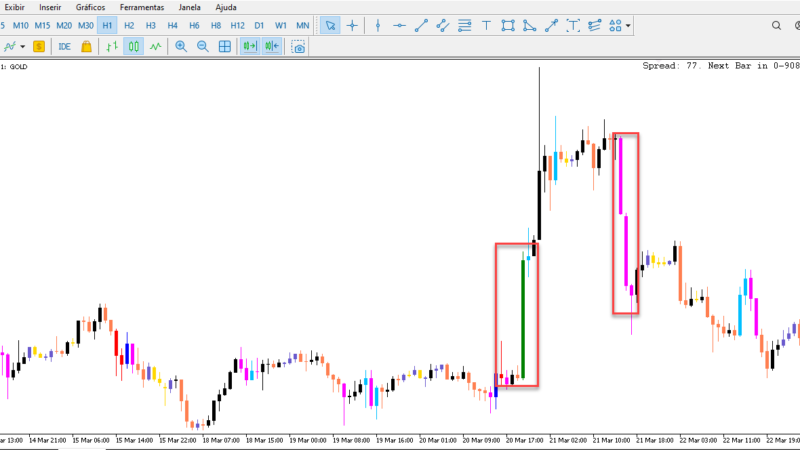This screenshot has height=450, width=800.
Task: Switch to M10 timeframe
Action: tap(20, 26)
